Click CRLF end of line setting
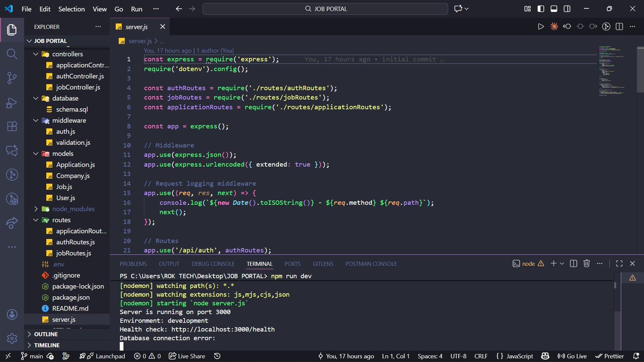Image resolution: width=644 pixels, height=362 pixels. [481, 356]
